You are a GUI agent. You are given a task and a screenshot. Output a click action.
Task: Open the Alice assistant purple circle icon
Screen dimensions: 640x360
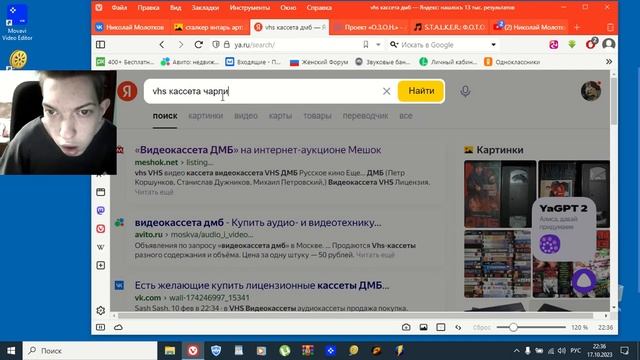point(584,282)
